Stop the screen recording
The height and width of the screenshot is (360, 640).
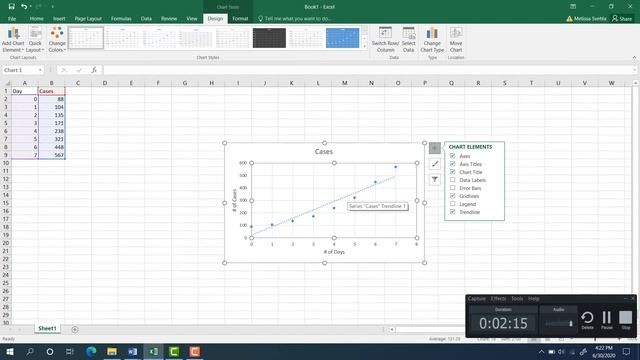[x=625, y=320]
